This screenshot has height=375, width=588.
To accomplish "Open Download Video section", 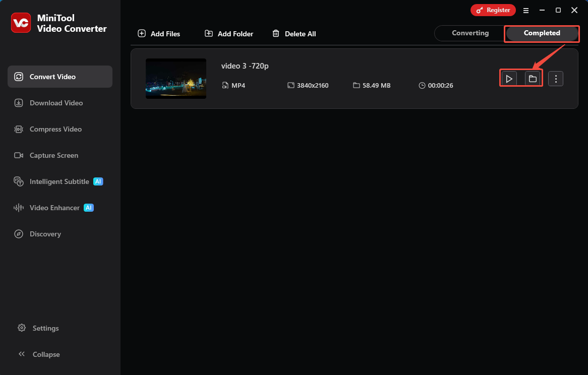I will coord(60,103).
